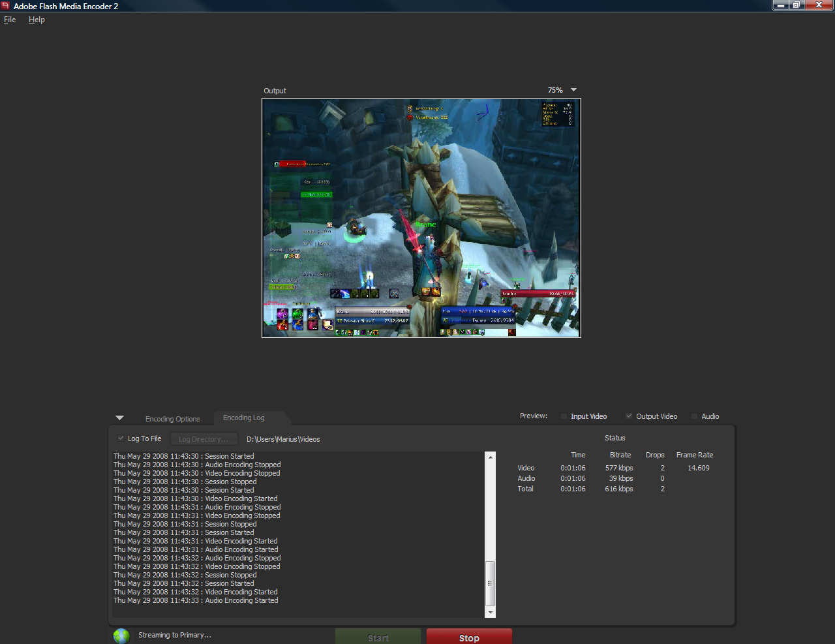The width and height of the screenshot is (835, 644).
Task: Click the Total row label in Status
Action: click(x=525, y=489)
